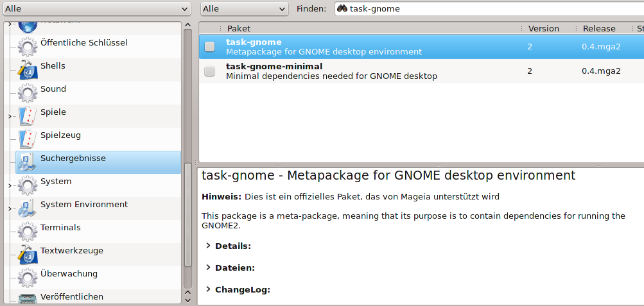Select Öffentliche Schlüssel category label

(x=83, y=42)
